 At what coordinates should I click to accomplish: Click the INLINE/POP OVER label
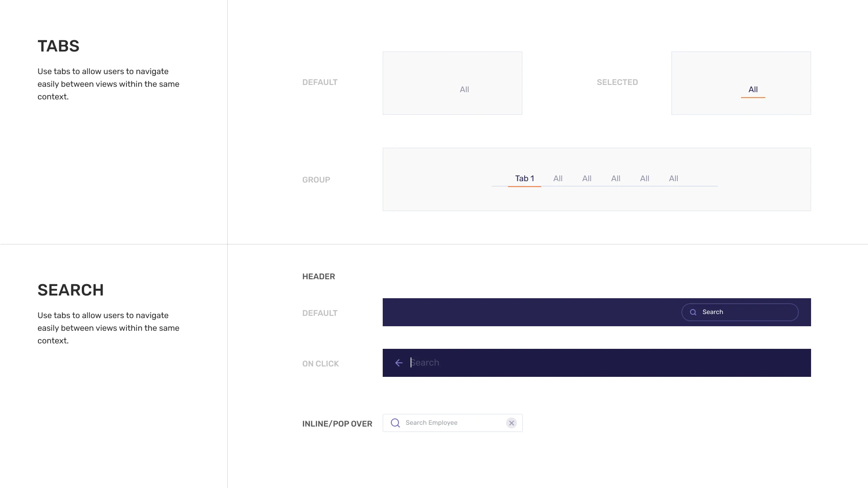(337, 424)
